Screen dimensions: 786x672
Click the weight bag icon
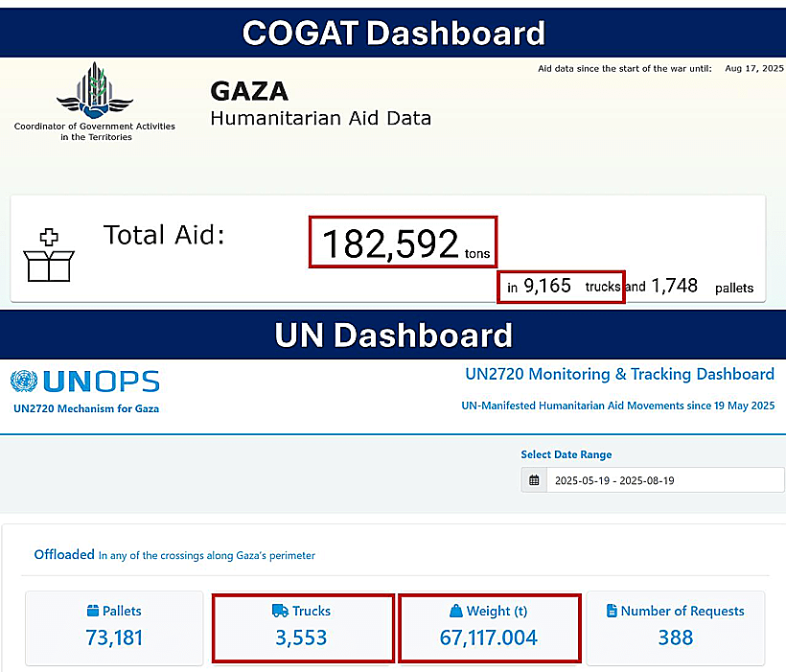coord(456,611)
